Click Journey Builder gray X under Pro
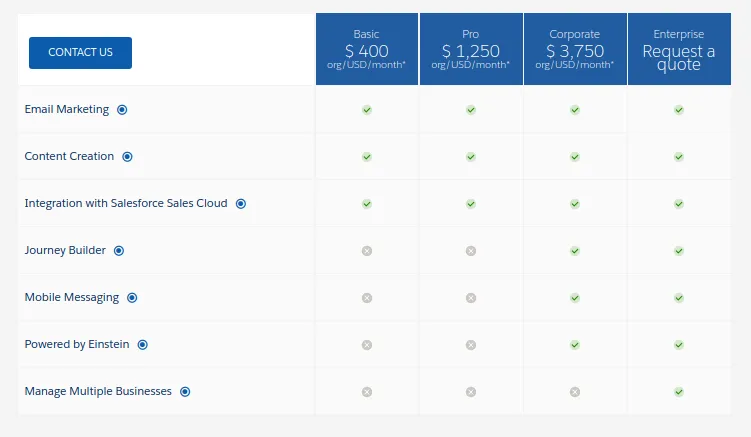Screen dimensions: 751x437 (471, 251)
